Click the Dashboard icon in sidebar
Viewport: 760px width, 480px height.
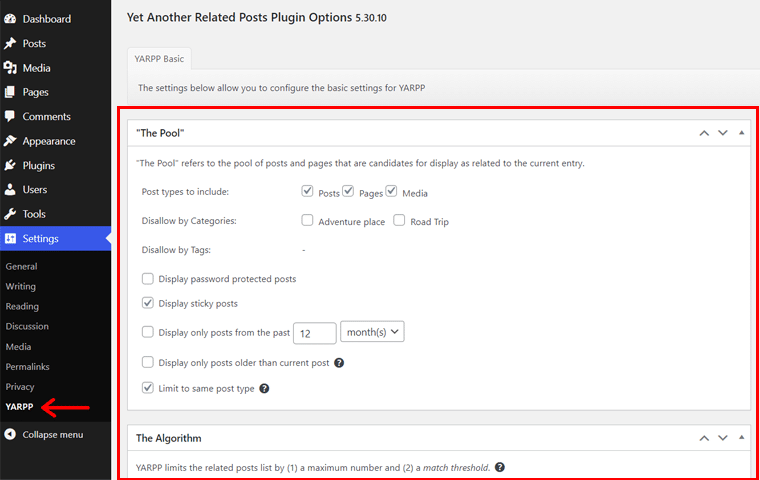[x=10, y=19]
